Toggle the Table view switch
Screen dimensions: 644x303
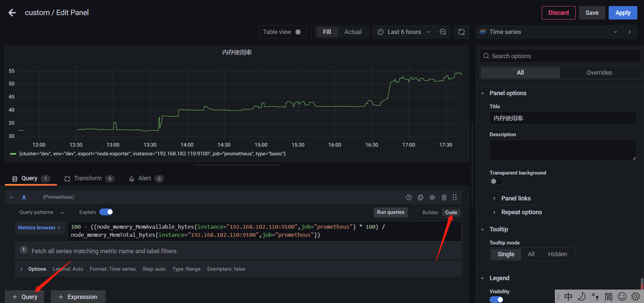click(x=301, y=32)
